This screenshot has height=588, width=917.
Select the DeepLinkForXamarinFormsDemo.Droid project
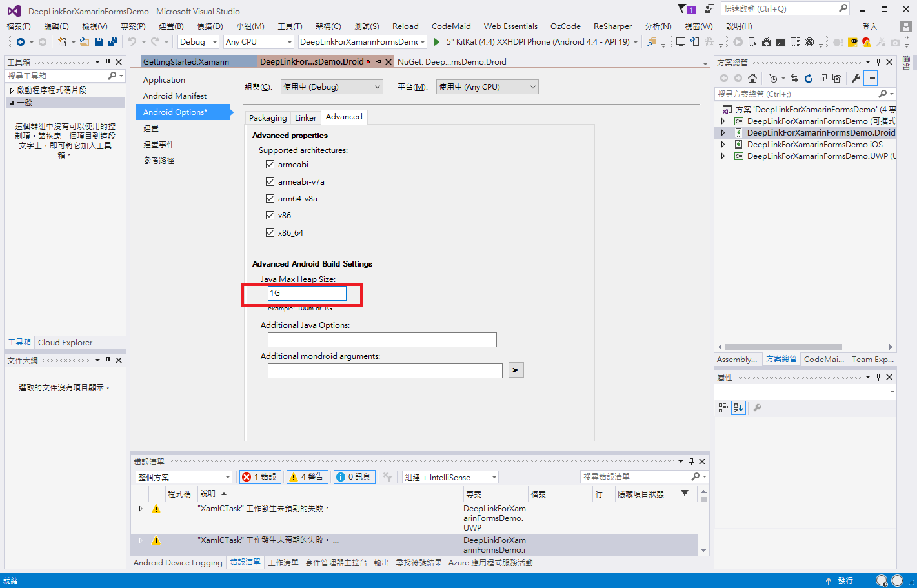click(821, 133)
